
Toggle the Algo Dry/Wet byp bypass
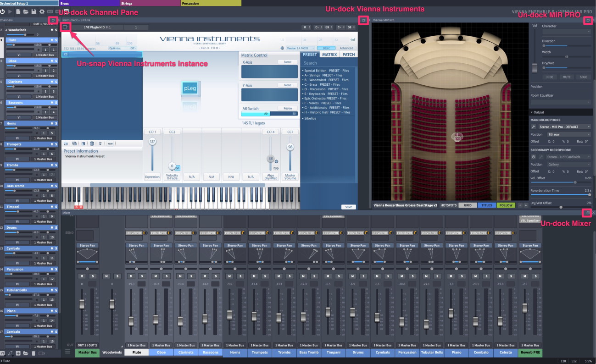pos(276,168)
